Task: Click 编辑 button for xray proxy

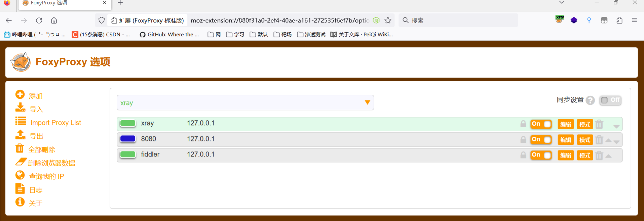Action: click(x=566, y=124)
